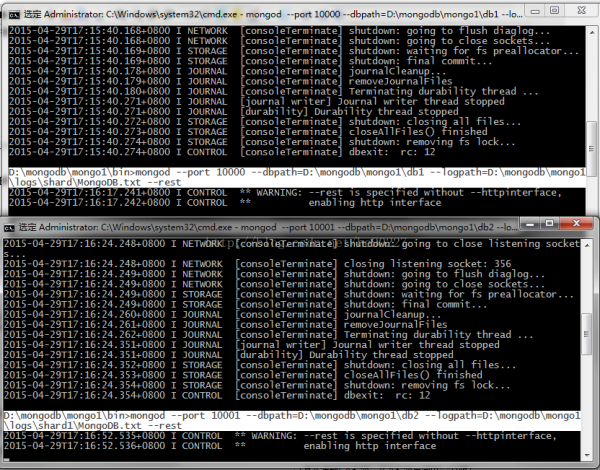Click the title bar text of port 10000 window
Viewport: 600px width, 470px height.
tap(273, 15)
